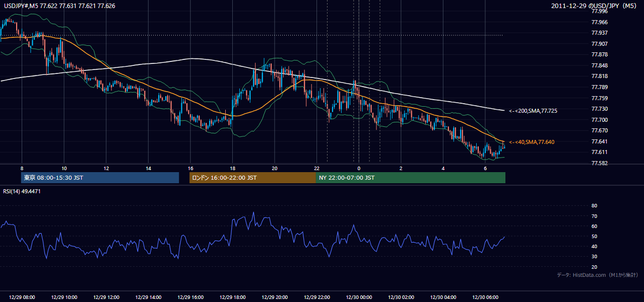The height and width of the screenshot is (302, 644).
Task: Click the orange 40 SMA label reading 77.640
Action: (532, 142)
